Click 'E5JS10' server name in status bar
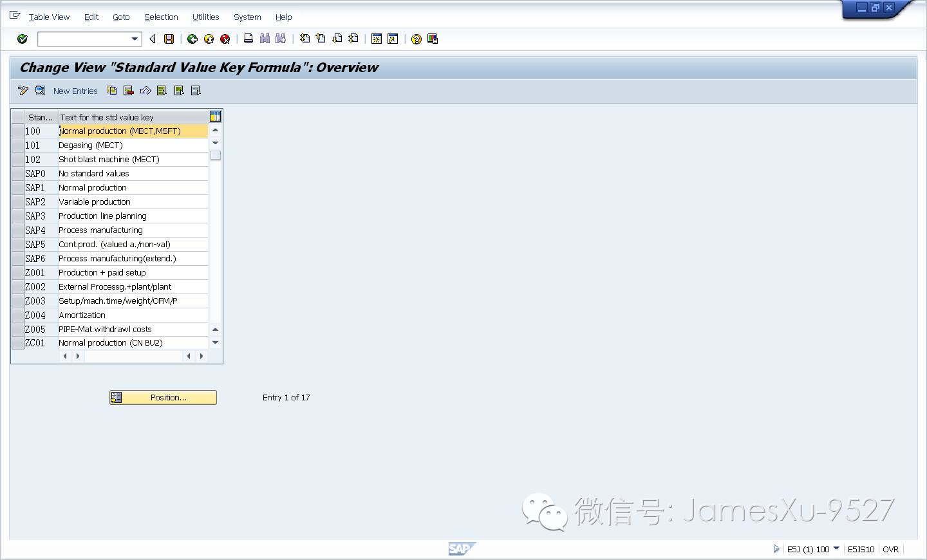The width and height of the screenshot is (927, 560). (x=861, y=549)
